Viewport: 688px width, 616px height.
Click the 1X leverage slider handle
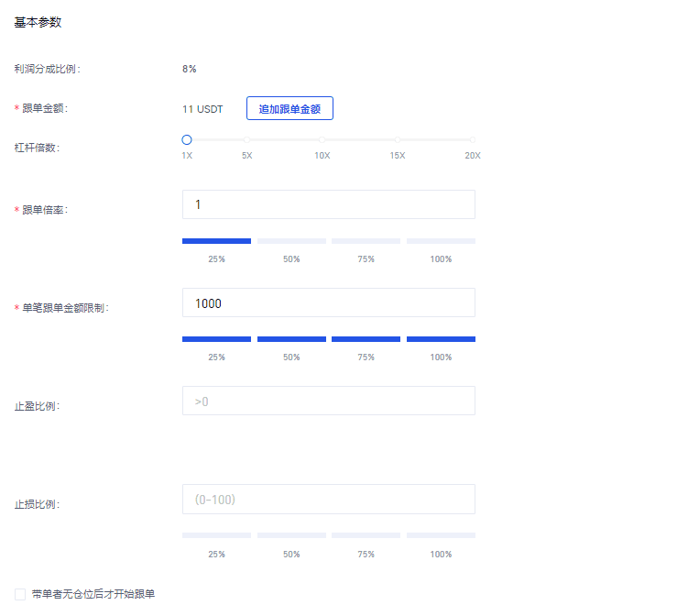187,140
